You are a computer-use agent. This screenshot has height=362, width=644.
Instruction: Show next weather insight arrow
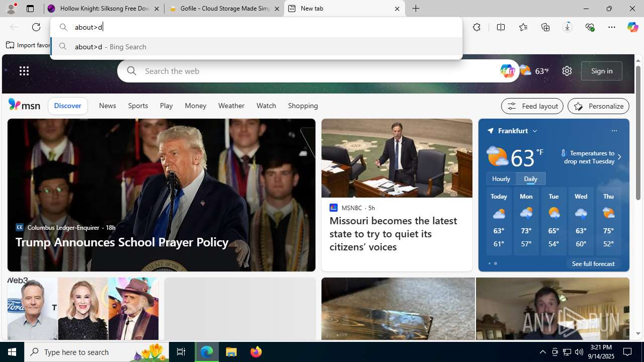pyautogui.click(x=619, y=157)
